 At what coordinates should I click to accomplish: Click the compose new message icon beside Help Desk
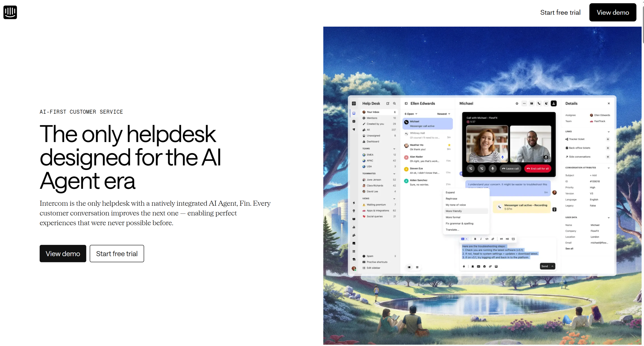point(388,103)
